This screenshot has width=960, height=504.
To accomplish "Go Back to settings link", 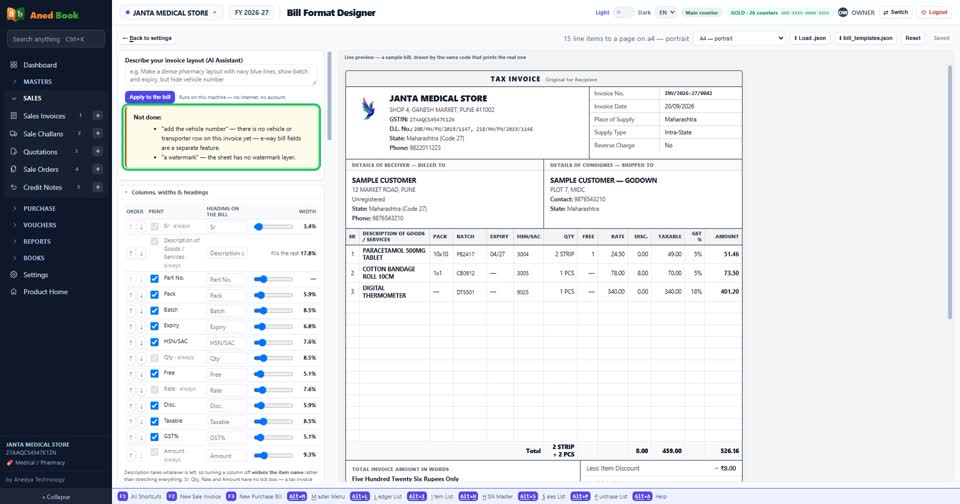I will 147,38.
